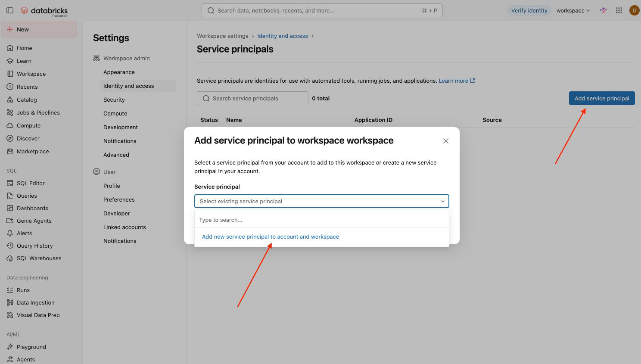This screenshot has width=641, height=364.
Task: Select Identity and access settings
Action: (x=138, y=86)
